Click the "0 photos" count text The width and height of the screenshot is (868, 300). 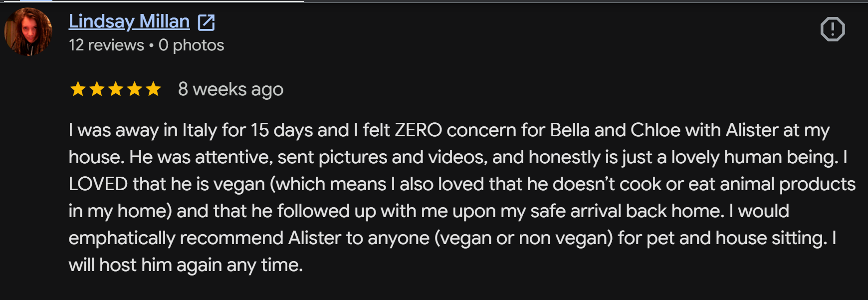pos(191,45)
